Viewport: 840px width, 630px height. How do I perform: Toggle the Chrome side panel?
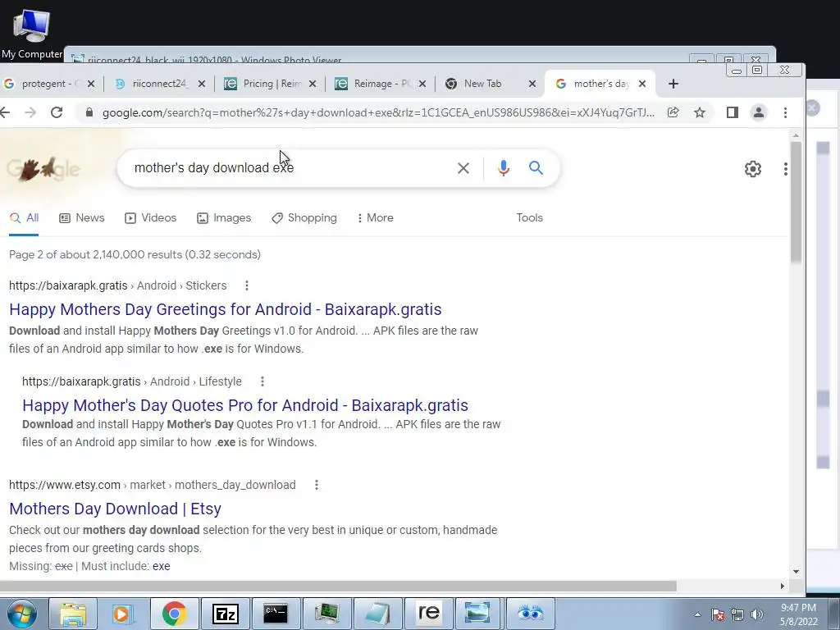[733, 112]
